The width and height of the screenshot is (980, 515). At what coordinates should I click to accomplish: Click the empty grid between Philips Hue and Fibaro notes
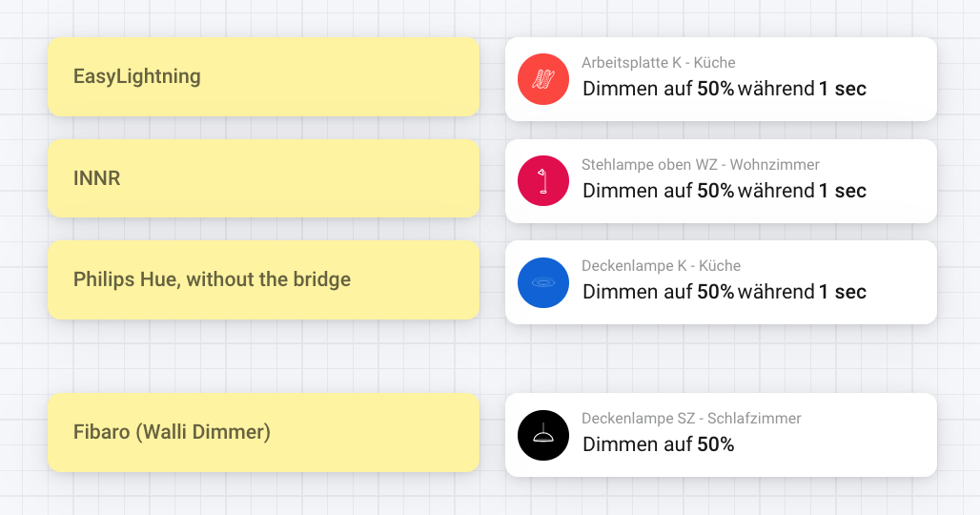pos(263,357)
